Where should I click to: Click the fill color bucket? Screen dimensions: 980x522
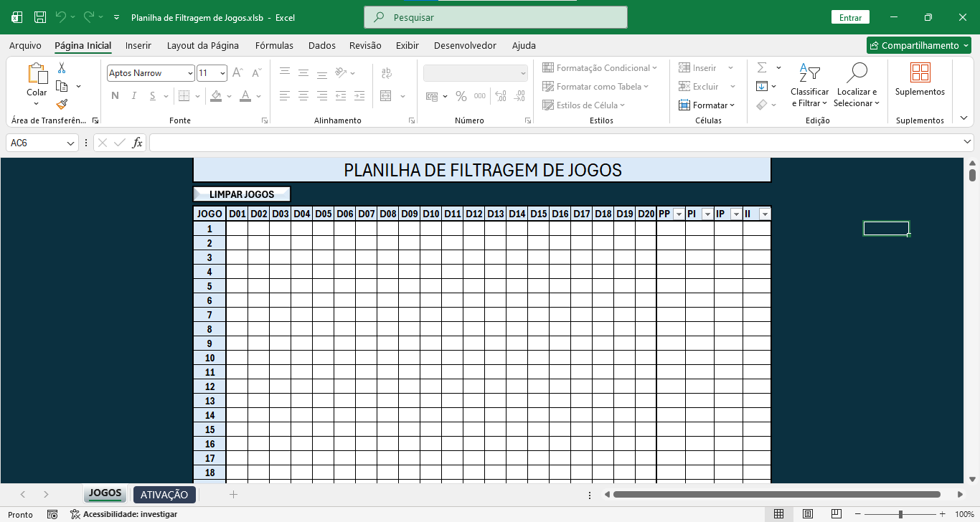[217, 95]
